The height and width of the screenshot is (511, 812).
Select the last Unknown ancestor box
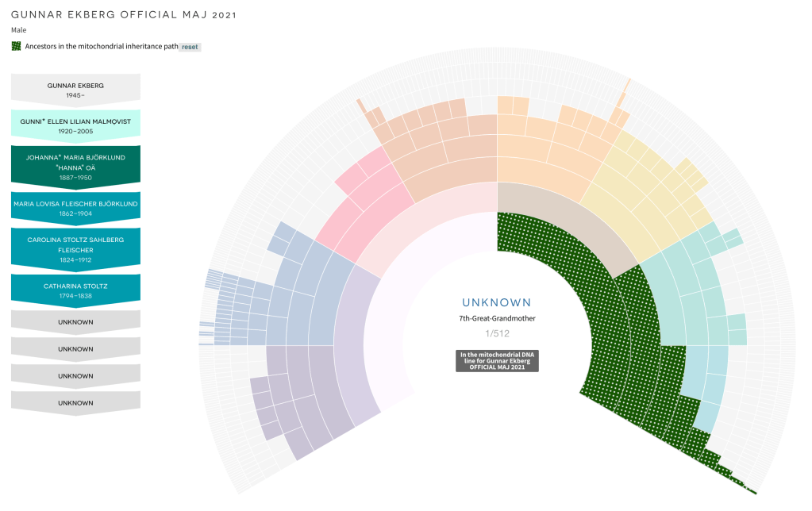pos(75,403)
